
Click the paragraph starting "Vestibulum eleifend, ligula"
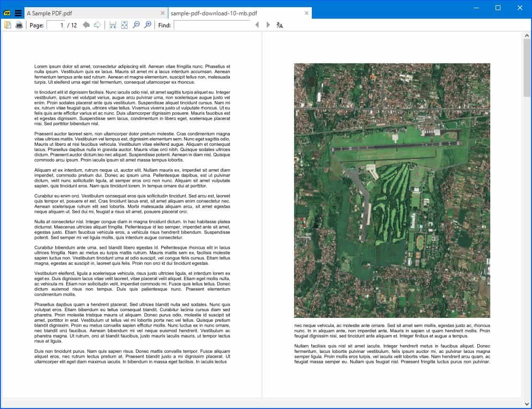point(132,284)
